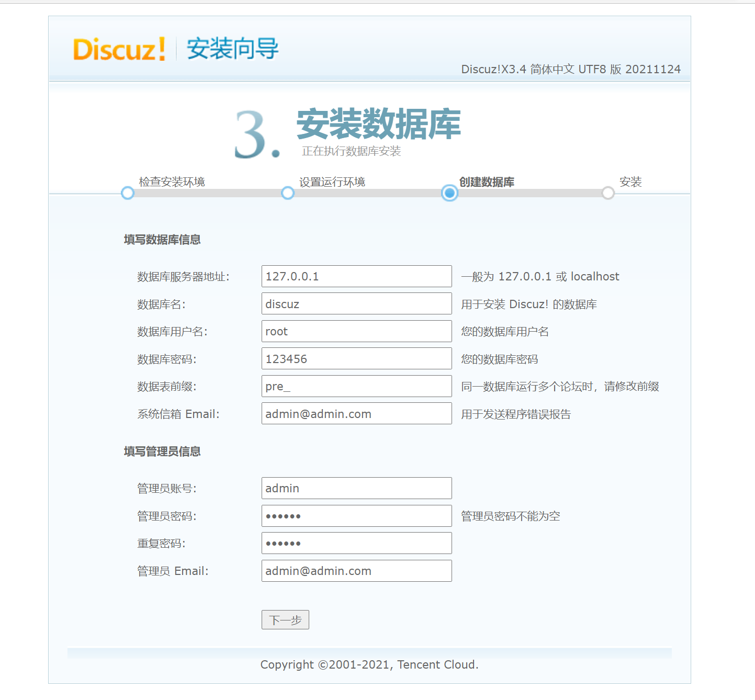Click the 设置运行环境 step label
The height and width of the screenshot is (700, 755).
pyautogui.click(x=332, y=182)
